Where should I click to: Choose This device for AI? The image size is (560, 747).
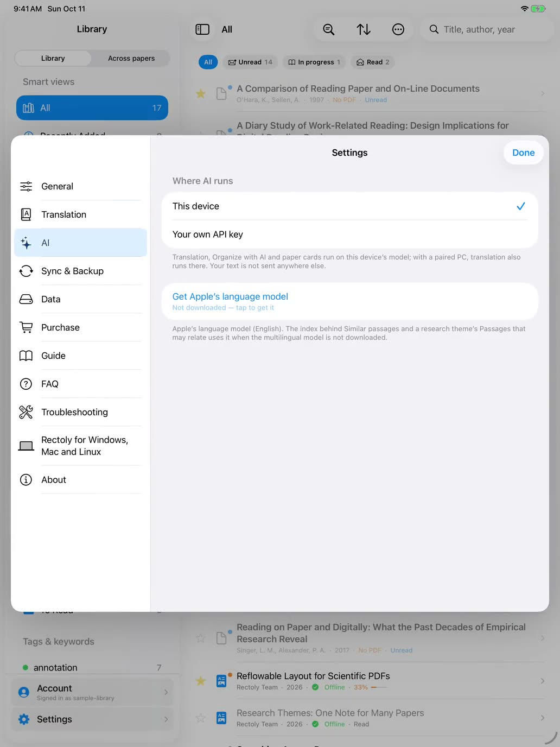(x=349, y=206)
